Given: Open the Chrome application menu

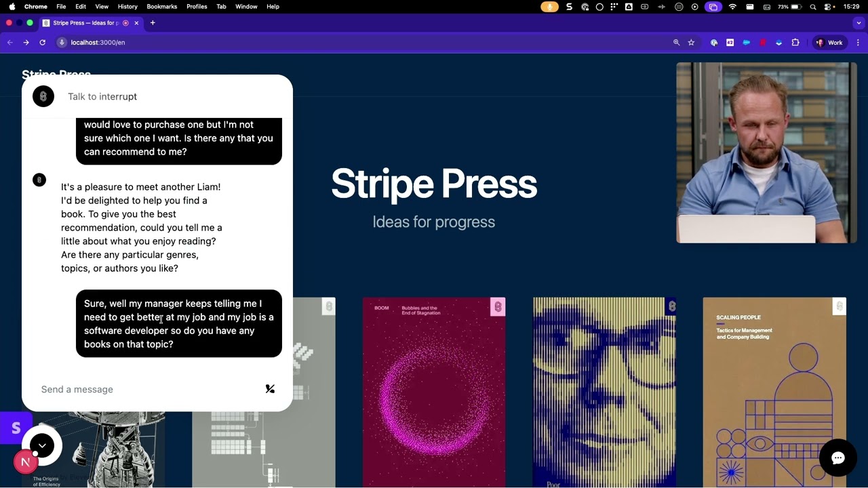Looking at the screenshot, I should pyautogui.click(x=36, y=6).
